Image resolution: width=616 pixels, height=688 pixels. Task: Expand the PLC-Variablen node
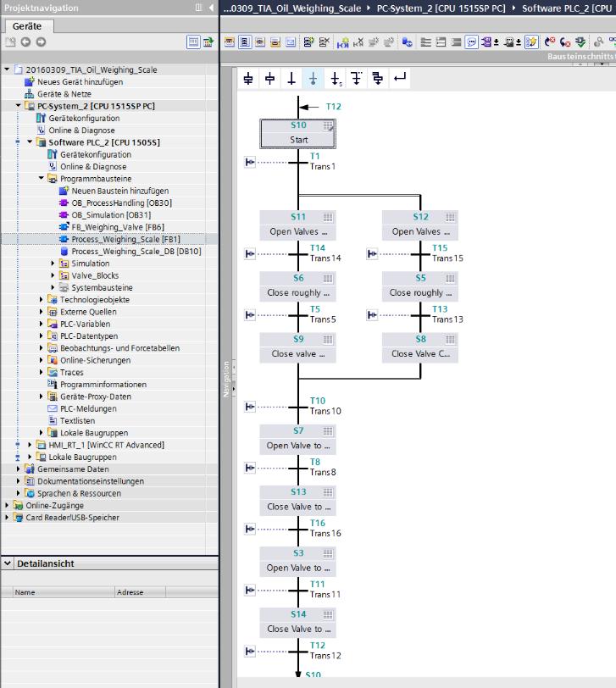point(42,324)
